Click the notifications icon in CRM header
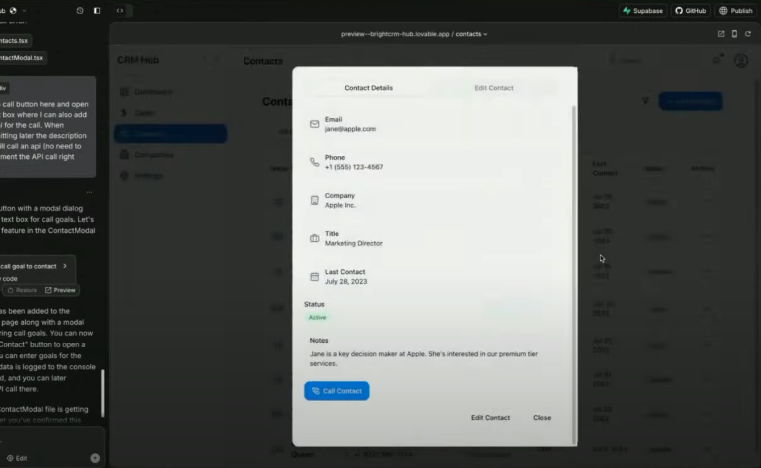Image resolution: width=761 pixels, height=468 pixels. coord(717,60)
